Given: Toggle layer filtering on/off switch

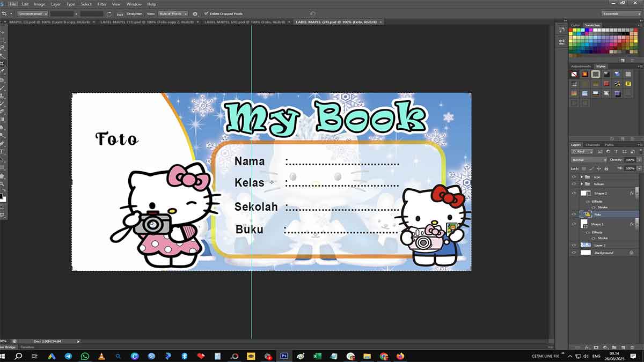Looking at the screenshot, I should pos(640,152).
